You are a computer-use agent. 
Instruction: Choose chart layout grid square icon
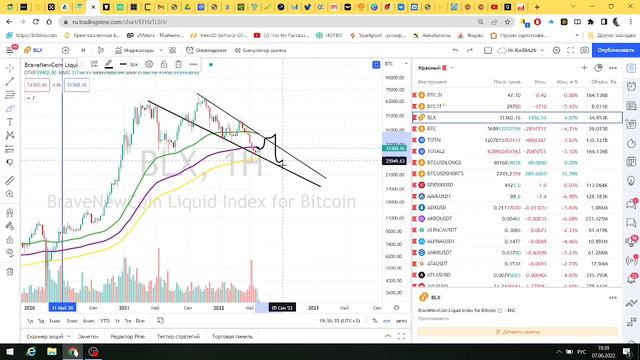pyautogui.click(x=488, y=50)
